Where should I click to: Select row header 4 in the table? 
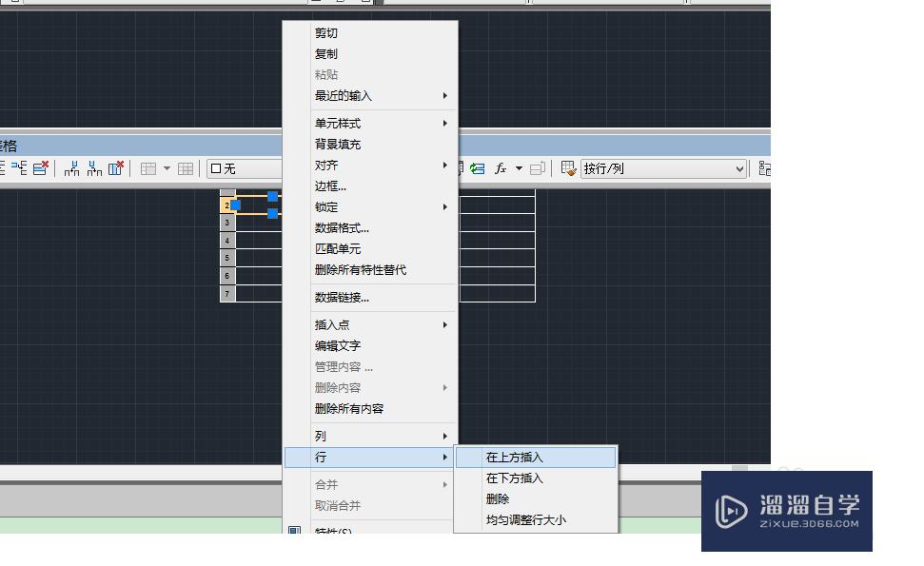[226, 241]
